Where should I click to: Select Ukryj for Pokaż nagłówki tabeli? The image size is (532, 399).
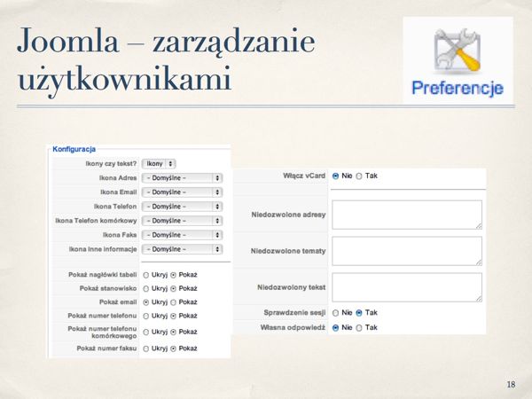tap(146, 275)
